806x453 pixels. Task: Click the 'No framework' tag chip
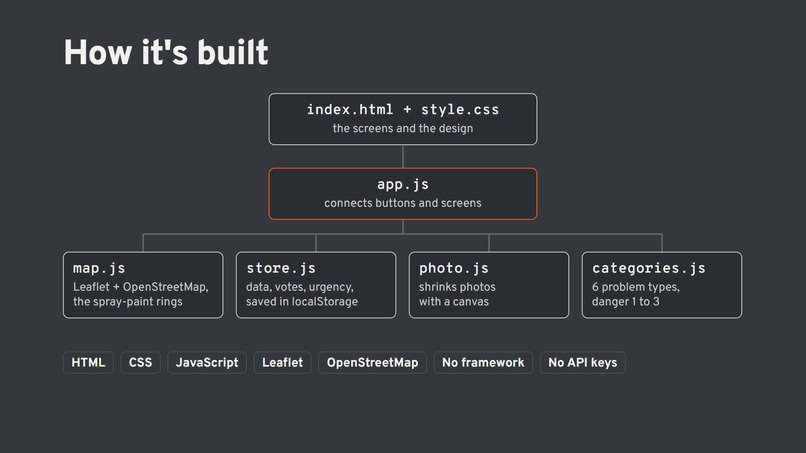[483, 363]
